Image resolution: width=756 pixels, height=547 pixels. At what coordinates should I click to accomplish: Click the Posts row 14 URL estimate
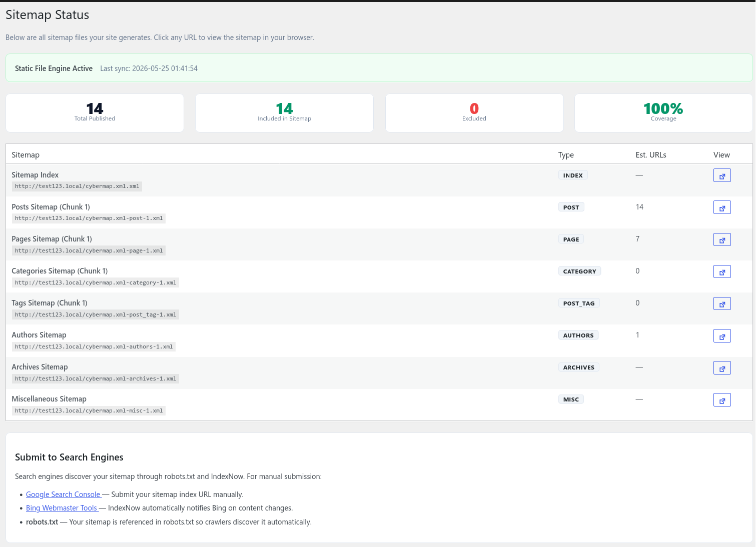click(639, 207)
